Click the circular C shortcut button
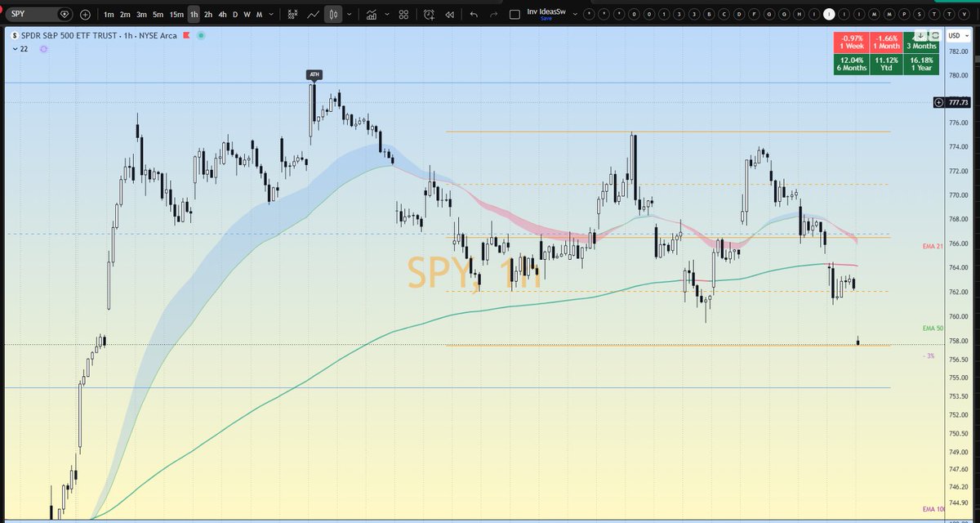Image resolution: width=980 pixels, height=523 pixels. (724, 15)
